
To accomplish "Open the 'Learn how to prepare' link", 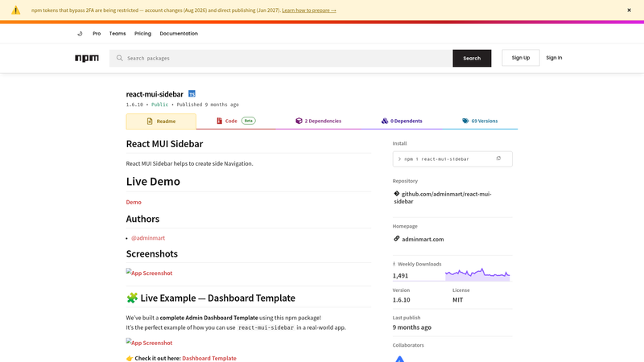I will (x=309, y=10).
